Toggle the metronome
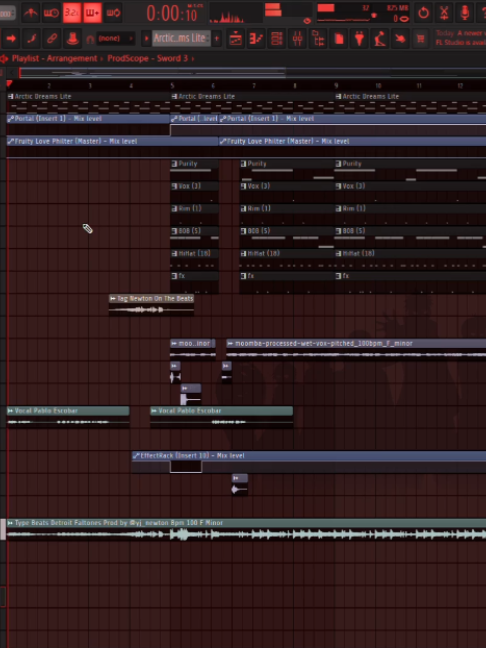 pos(31,13)
